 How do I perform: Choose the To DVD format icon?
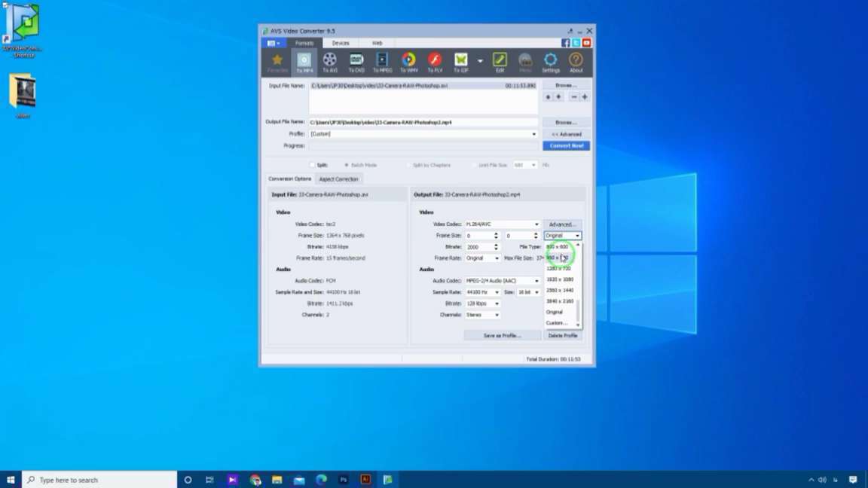point(356,63)
